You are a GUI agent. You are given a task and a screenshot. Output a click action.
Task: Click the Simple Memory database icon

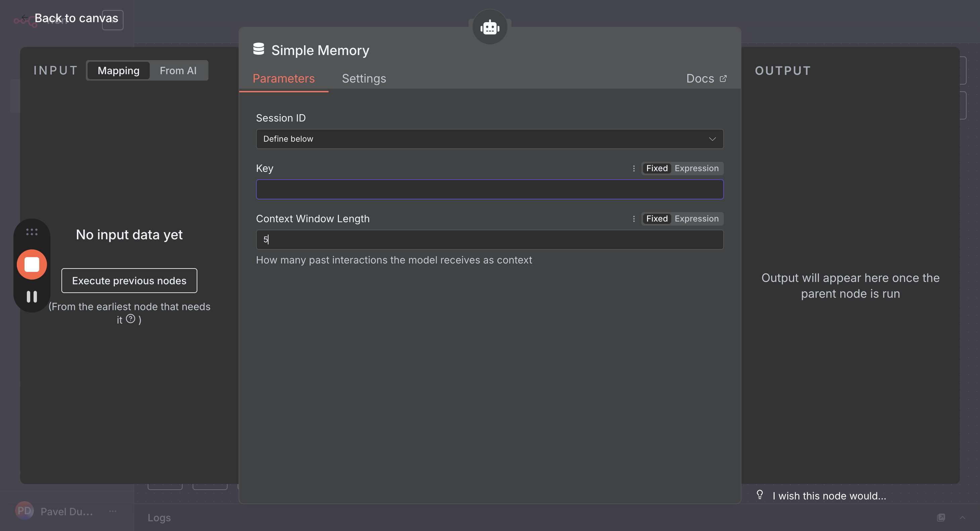259,49
